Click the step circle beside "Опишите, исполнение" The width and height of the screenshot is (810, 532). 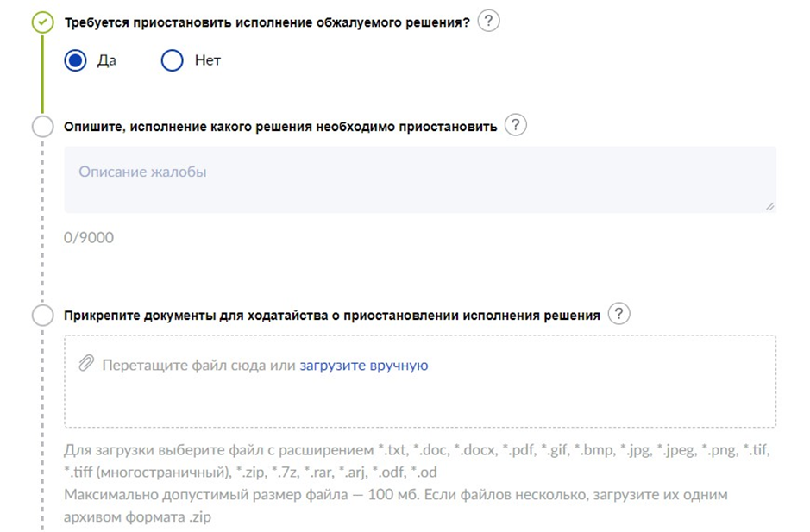click(x=42, y=127)
